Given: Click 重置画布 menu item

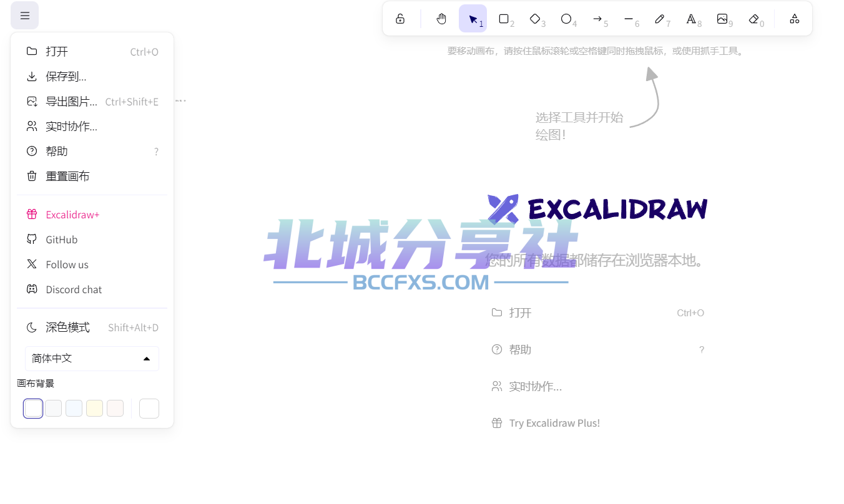Looking at the screenshot, I should [x=92, y=176].
